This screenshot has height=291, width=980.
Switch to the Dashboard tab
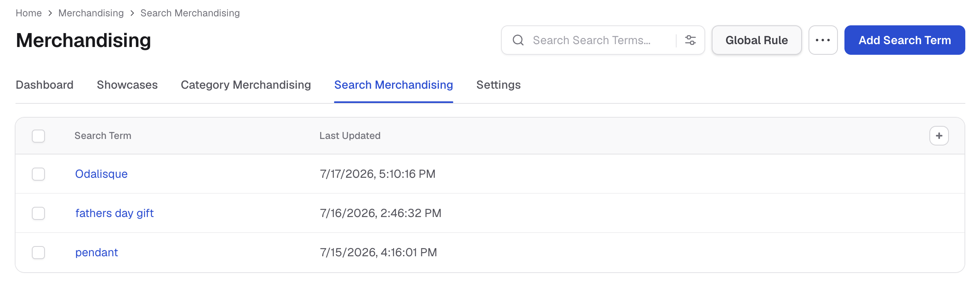point(45,85)
